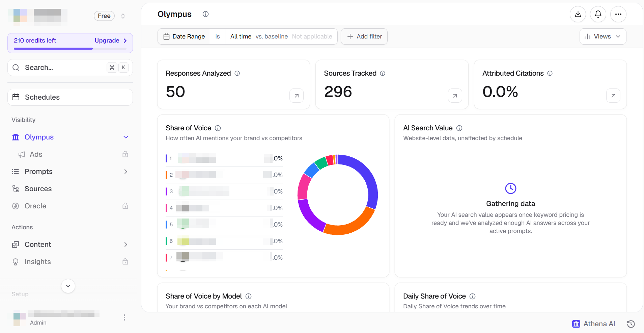Click the Upgrade link

[111, 41]
